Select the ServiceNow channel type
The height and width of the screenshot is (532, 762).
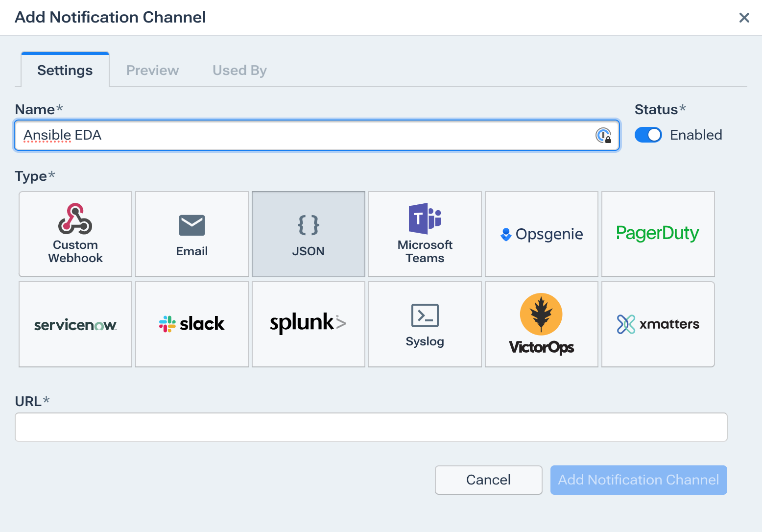click(75, 324)
